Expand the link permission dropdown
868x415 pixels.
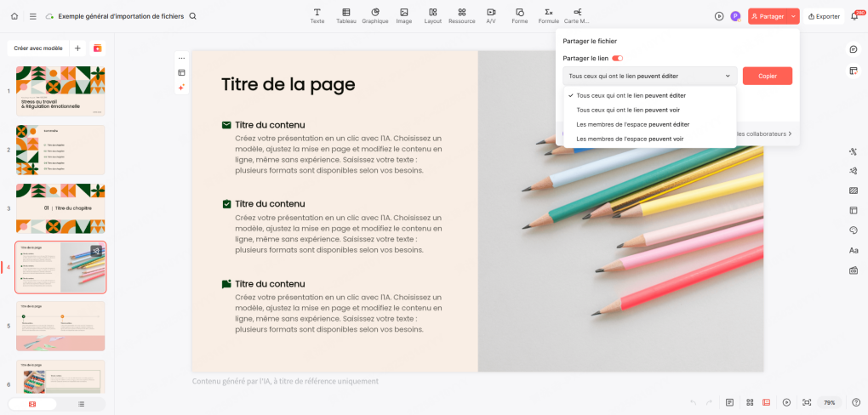coord(649,76)
